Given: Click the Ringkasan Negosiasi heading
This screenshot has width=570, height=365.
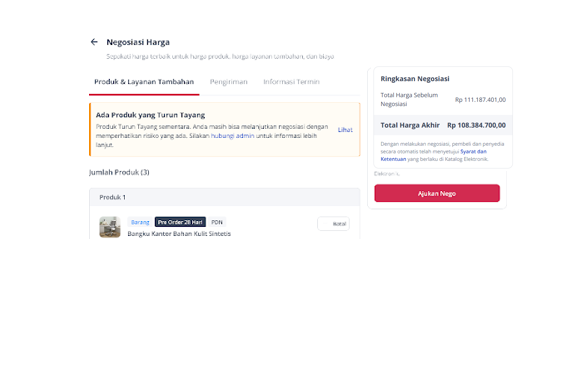Looking at the screenshot, I should [x=415, y=79].
